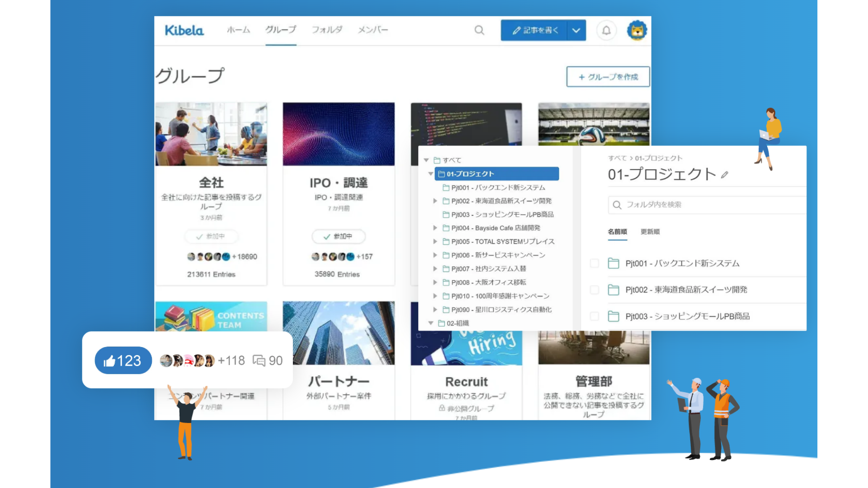Open the search magnifier in the top navigation
This screenshot has height=488, width=868.
479,30
